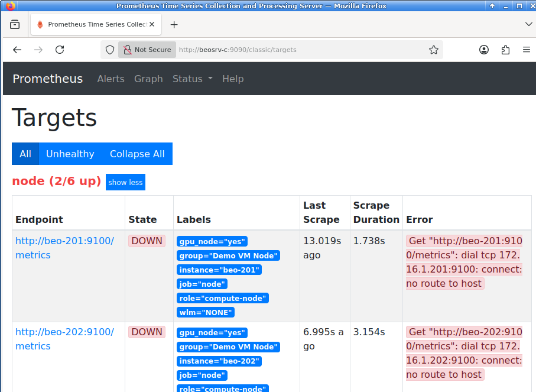Reload the Targets page
This screenshot has height=392, width=536.
point(59,50)
